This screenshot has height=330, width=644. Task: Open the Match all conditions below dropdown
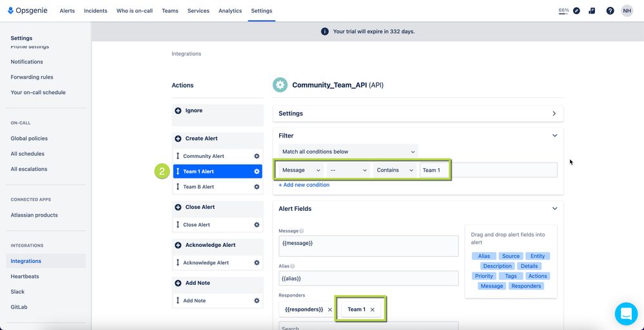348,151
